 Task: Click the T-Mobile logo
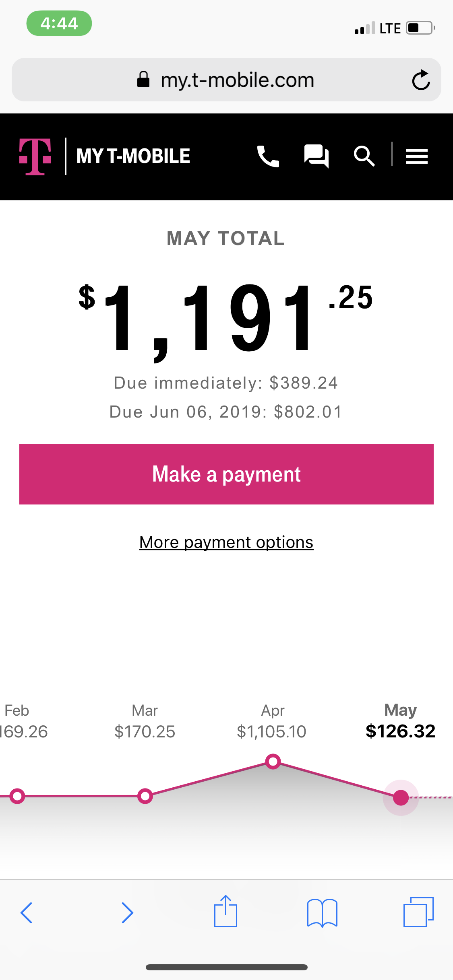click(35, 156)
